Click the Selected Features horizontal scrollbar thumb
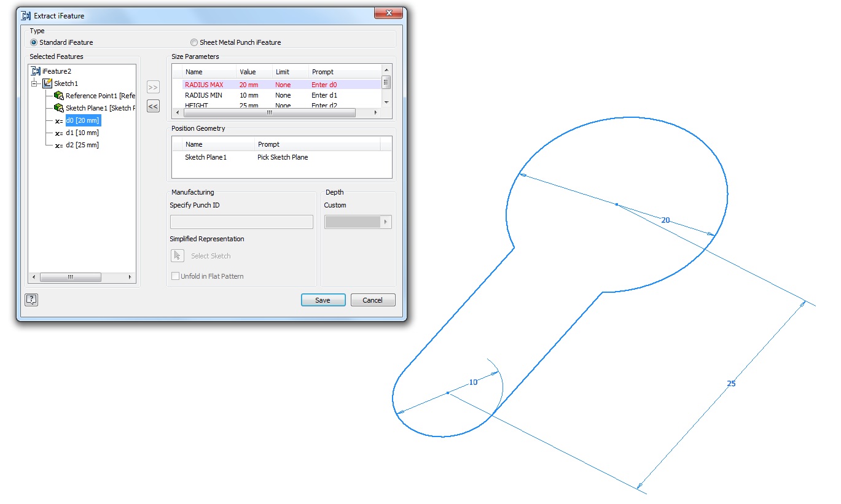841x504 pixels. [x=71, y=277]
